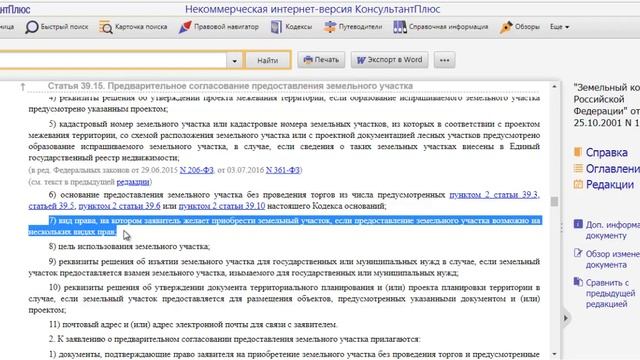The width and height of the screenshot is (640, 360).
Task: Click highlighted paragraph 7) вид права
Action: [284, 226]
